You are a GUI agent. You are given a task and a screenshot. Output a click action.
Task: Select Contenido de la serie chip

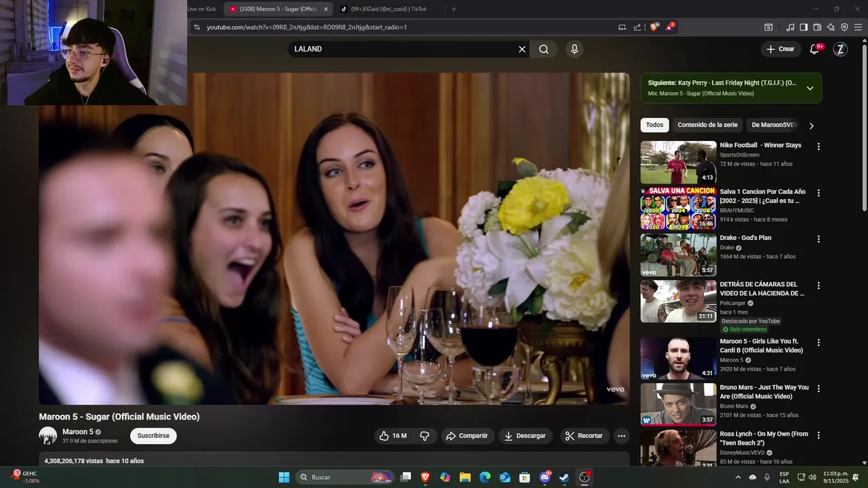(707, 125)
